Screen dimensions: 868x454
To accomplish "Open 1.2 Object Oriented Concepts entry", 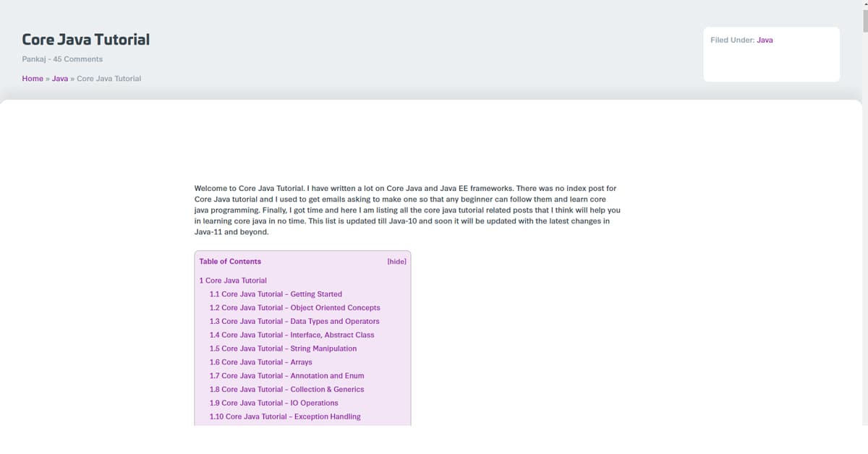I will pyautogui.click(x=294, y=308).
